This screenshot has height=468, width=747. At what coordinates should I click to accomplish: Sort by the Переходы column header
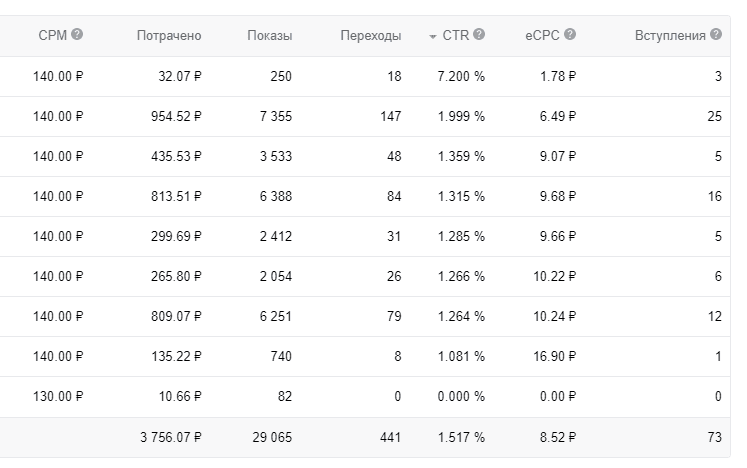[x=371, y=36]
